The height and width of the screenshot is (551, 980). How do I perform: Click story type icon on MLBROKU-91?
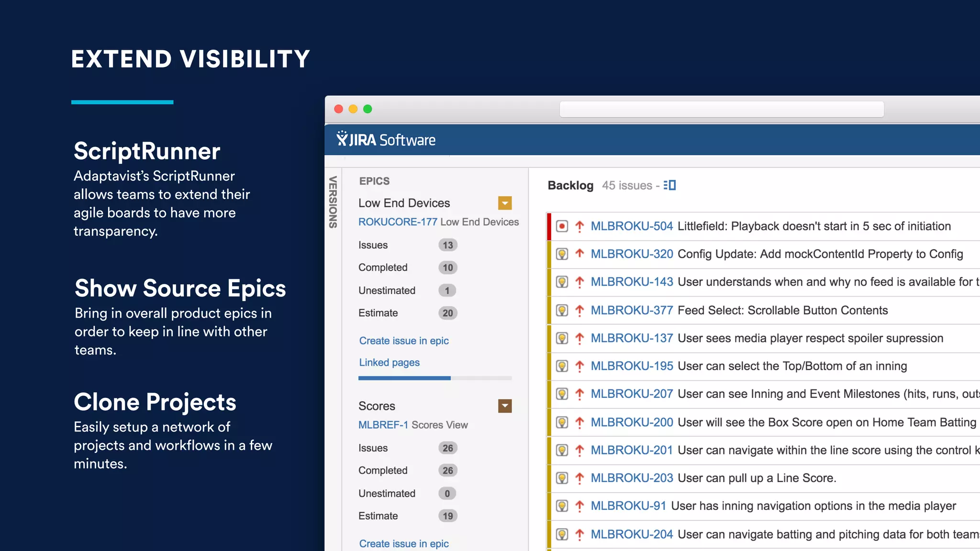click(562, 506)
